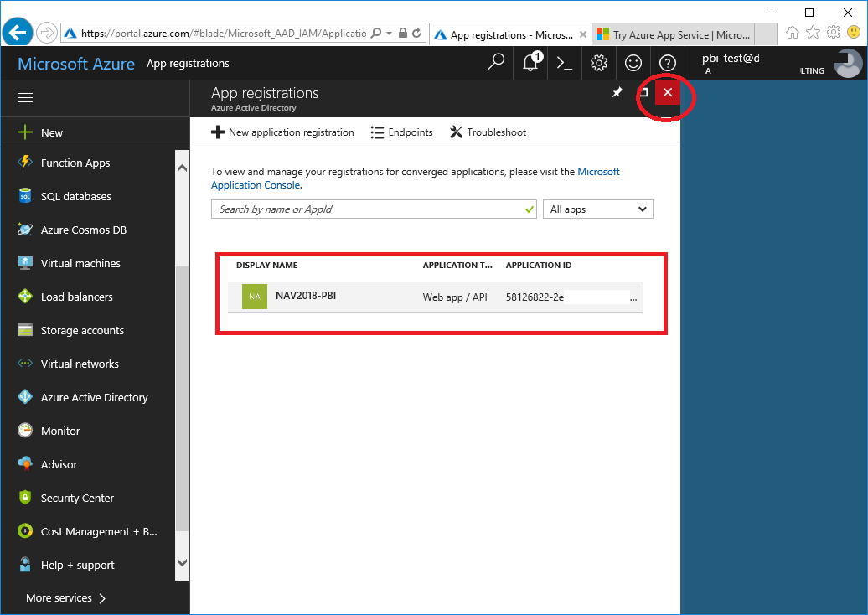Open the Azure portal search magnifier

pyautogui.click(x=495, y=63)
